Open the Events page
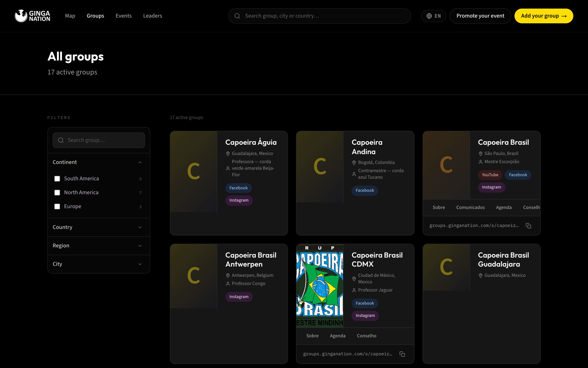This screenshot has width=588, height=368. [124, 16]
